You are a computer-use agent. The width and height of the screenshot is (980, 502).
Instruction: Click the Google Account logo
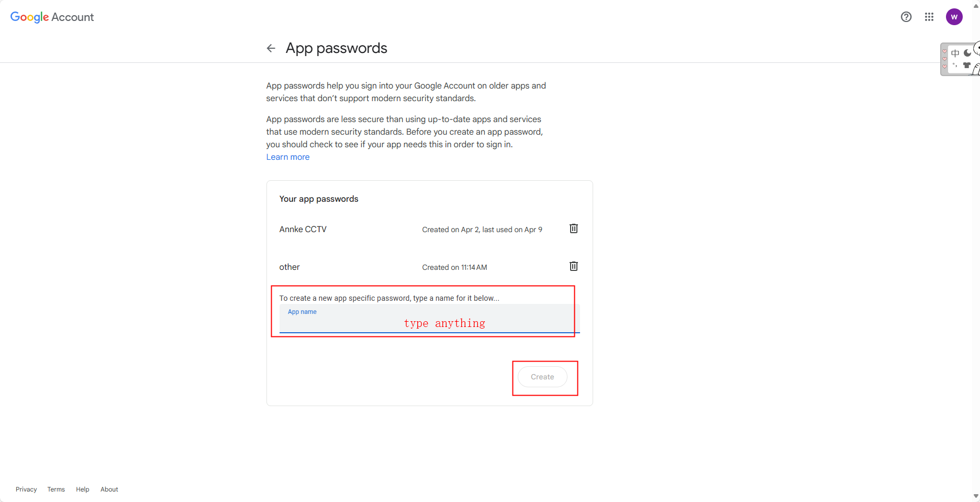[x=52, y=17]
